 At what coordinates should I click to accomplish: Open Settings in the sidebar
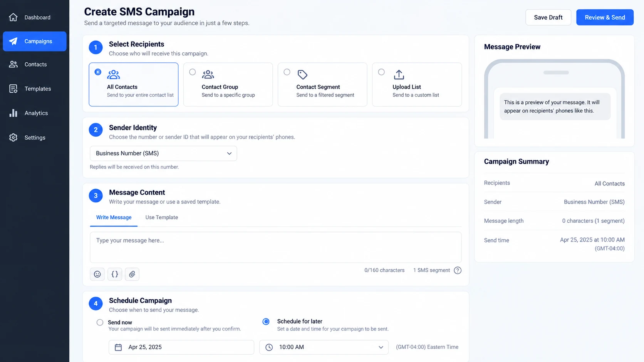coord(35,137)
